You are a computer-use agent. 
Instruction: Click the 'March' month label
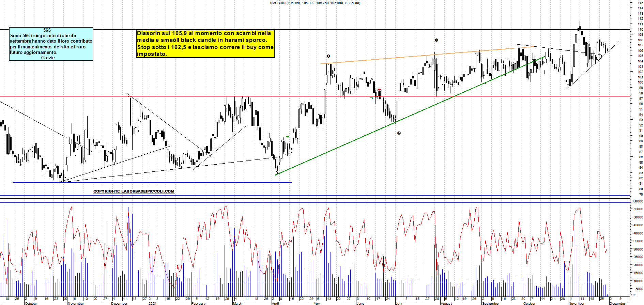pos(237,303)
